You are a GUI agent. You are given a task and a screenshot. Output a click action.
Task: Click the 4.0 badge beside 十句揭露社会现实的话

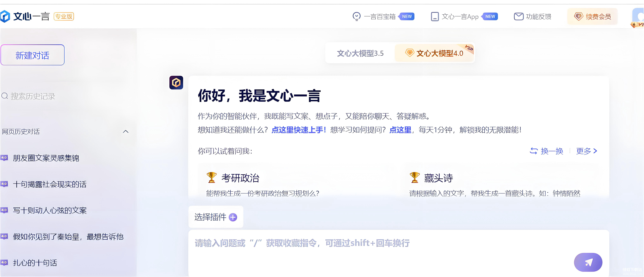click(4, 184)
